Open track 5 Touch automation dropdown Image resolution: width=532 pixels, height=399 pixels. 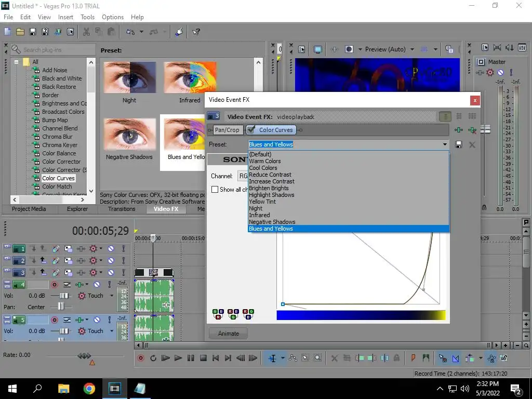click(112, 331)
